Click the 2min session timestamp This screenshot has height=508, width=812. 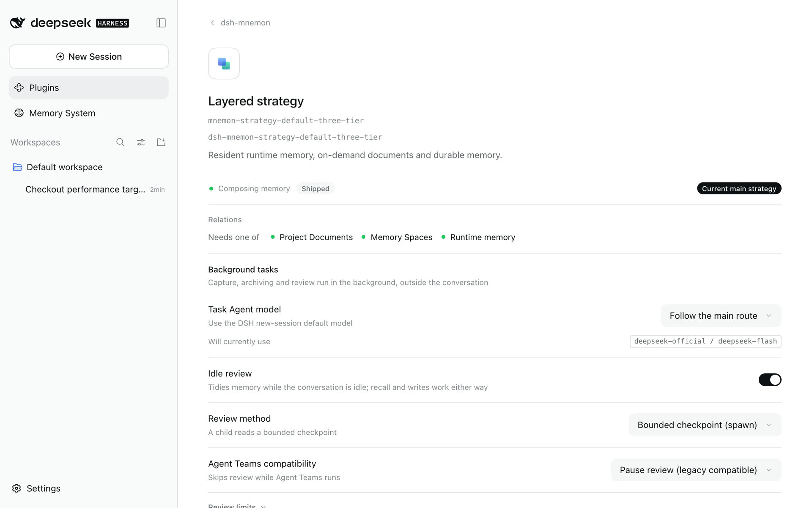point(157,190)
